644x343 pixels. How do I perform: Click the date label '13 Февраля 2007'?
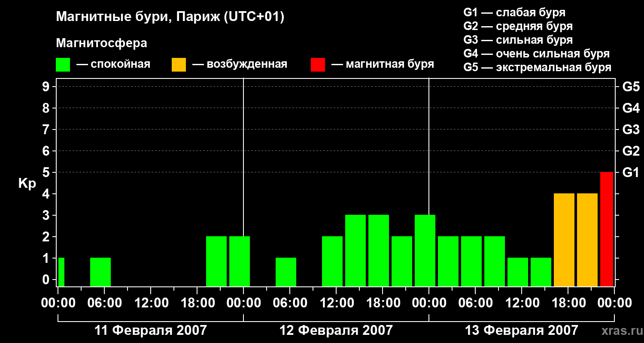(522, 331)
